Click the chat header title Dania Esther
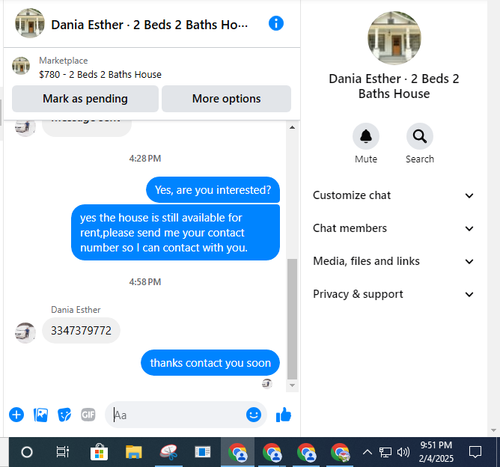 149,25
